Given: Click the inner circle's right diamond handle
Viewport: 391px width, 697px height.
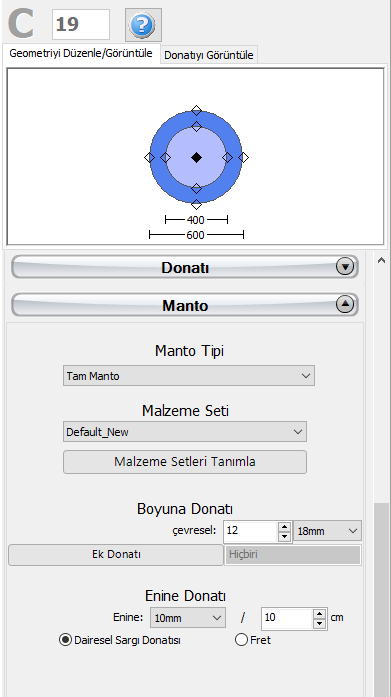Looking at the screenshot, I should pos(227,157).
